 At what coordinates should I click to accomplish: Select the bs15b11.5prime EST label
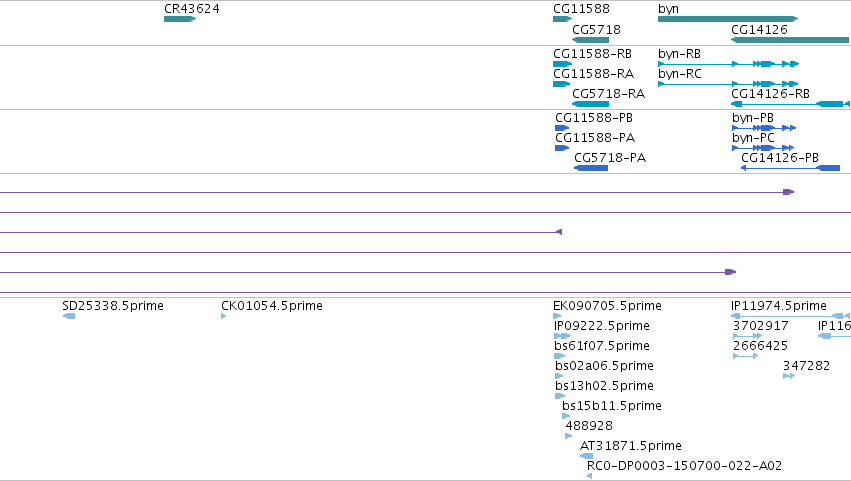point(612,407)
